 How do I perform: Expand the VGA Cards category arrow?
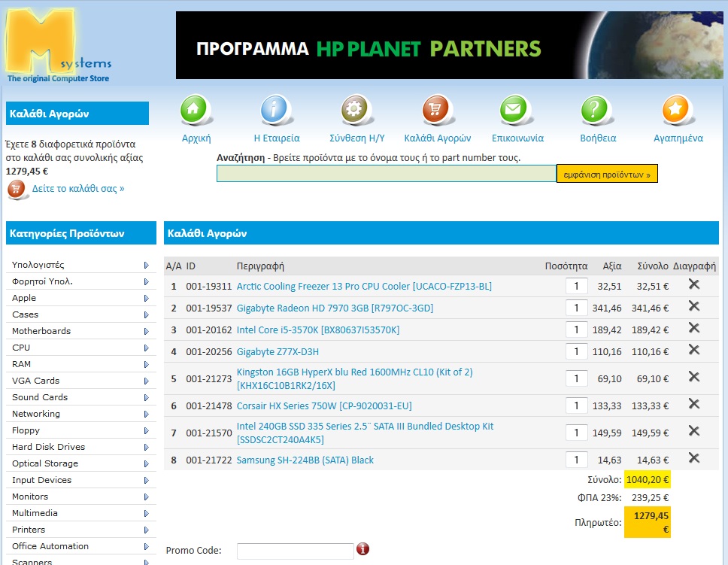[x=146, y=381]
